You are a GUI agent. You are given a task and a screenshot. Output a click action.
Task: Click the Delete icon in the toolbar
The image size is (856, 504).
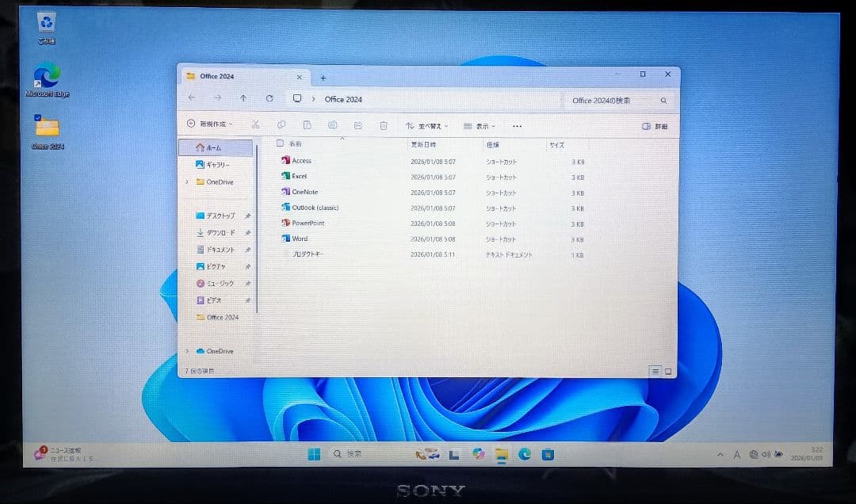[382, 125]
